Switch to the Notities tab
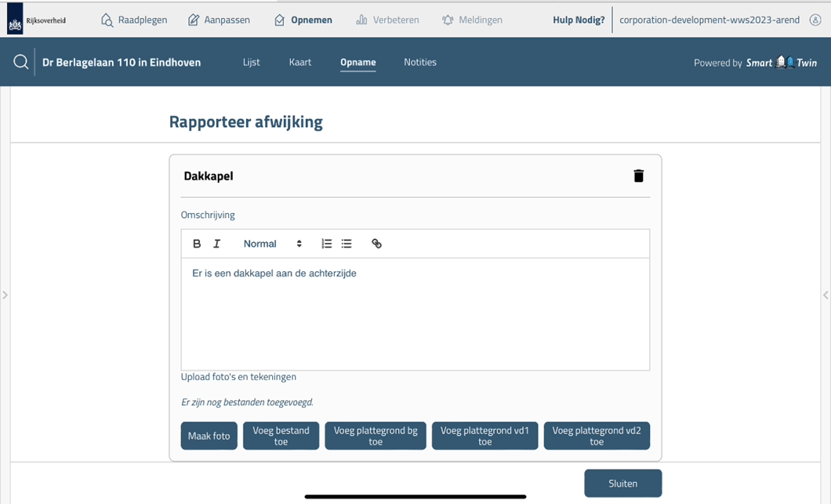 [x=420, y=62]
